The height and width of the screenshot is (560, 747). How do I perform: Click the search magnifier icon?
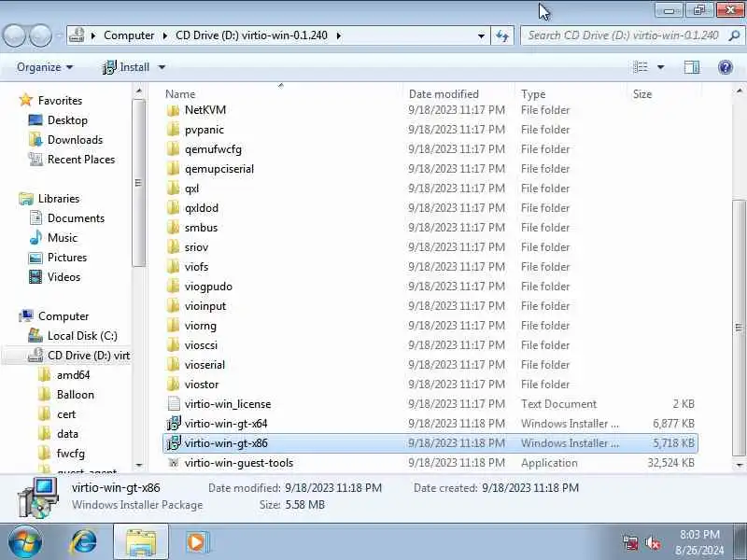click(734, 35)
